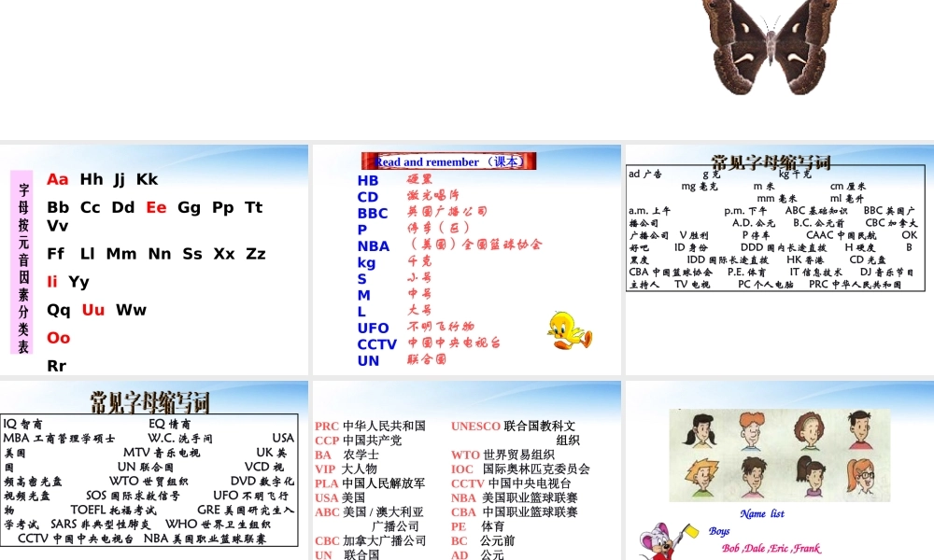
Task: Click the letter pair Rr
Action: coord(57,366)
